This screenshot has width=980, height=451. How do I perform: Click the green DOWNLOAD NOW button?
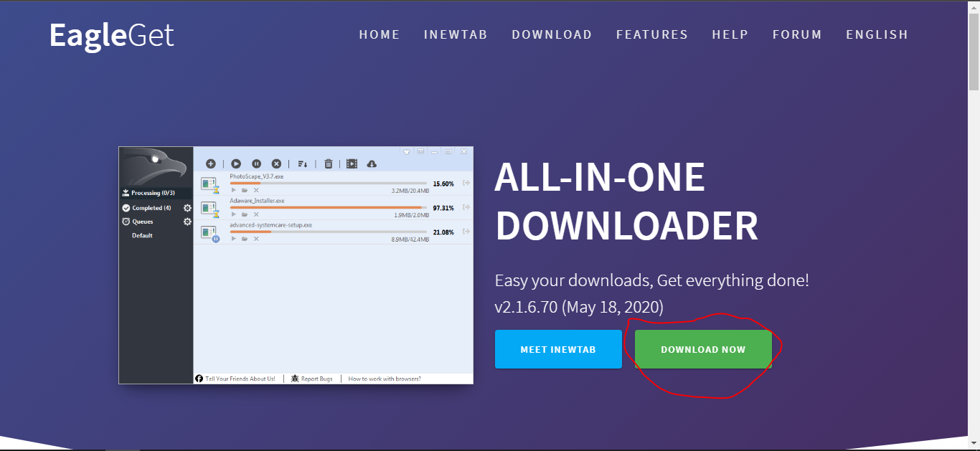[703, 349]
